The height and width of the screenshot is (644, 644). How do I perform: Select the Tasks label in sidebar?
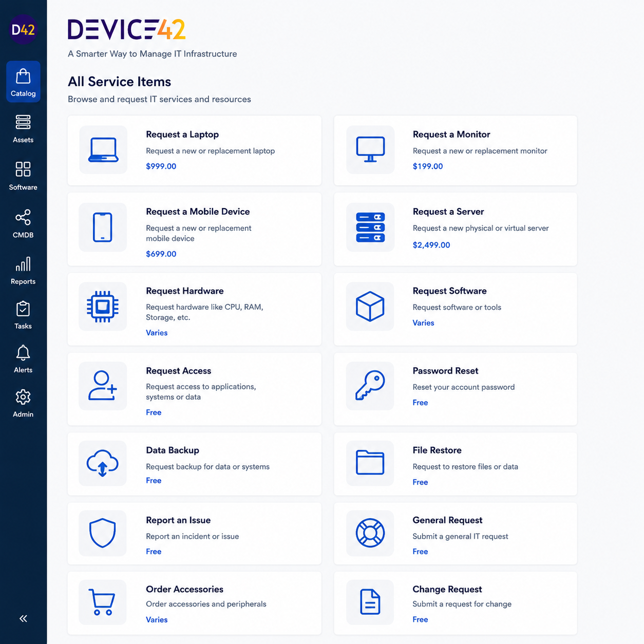point(23,326)
